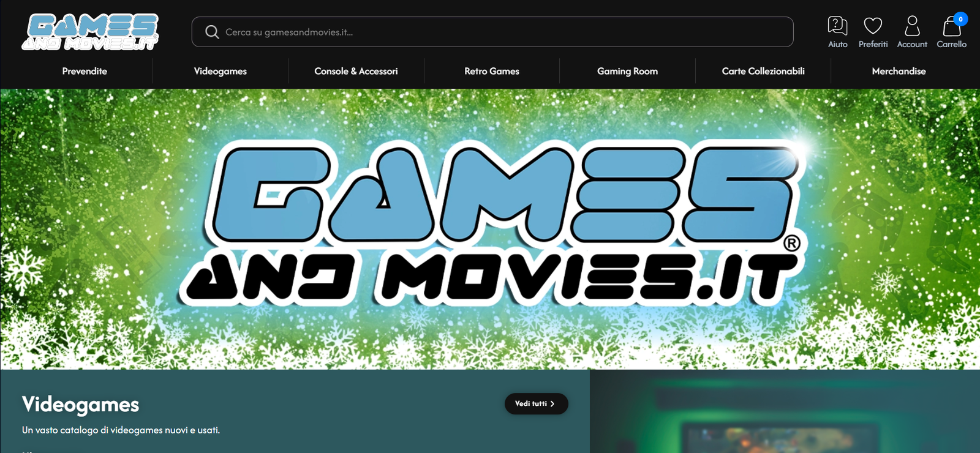980x453 pixels.
Task: Click the Vedi tutti button
Action: (537, 404)
